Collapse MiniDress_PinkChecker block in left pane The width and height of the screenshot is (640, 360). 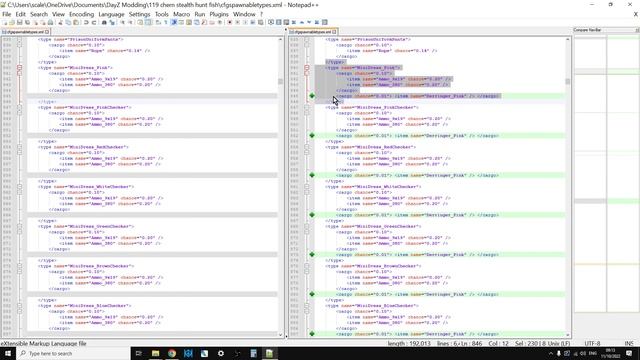click(19, 107)
